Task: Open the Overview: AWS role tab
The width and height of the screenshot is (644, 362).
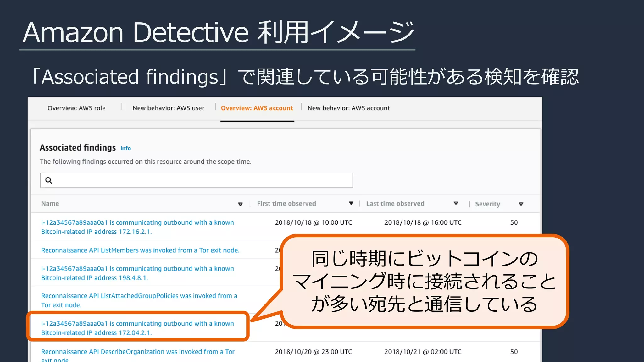Action: pos(76,108)
